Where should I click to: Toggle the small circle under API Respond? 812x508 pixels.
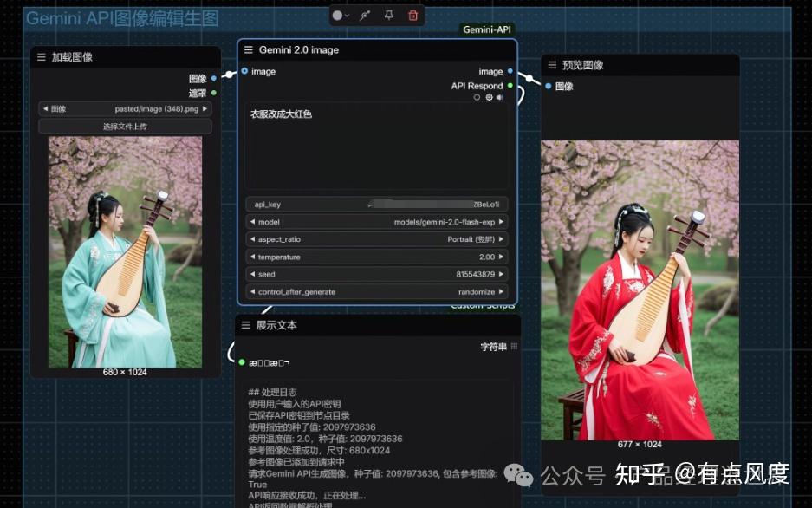pos(477,97)
